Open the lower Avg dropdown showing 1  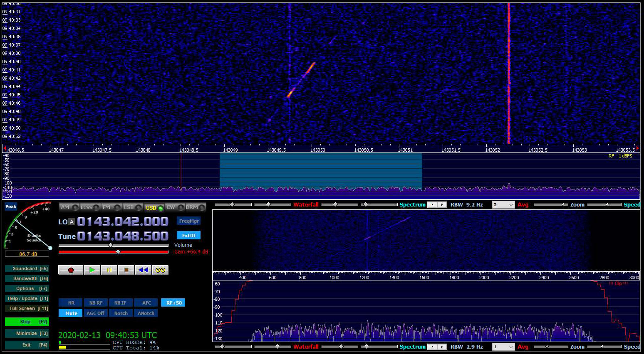point(503,347)
